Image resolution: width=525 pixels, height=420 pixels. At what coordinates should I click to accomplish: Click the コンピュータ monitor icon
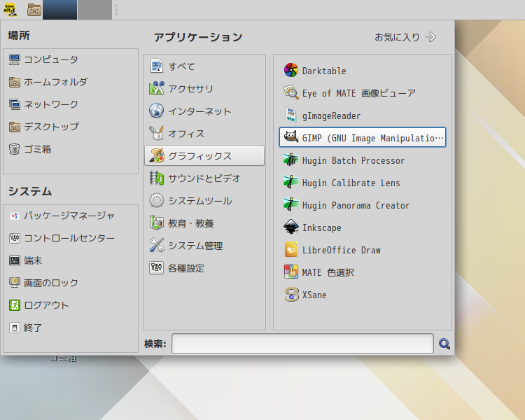click(x=15, y=59)
